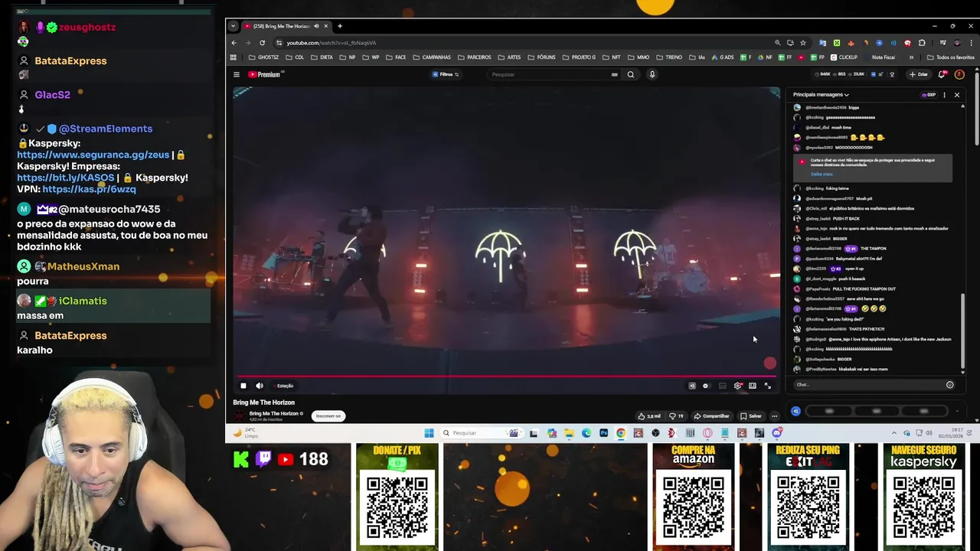Toggle subtitles on the video player

[722, 386]
